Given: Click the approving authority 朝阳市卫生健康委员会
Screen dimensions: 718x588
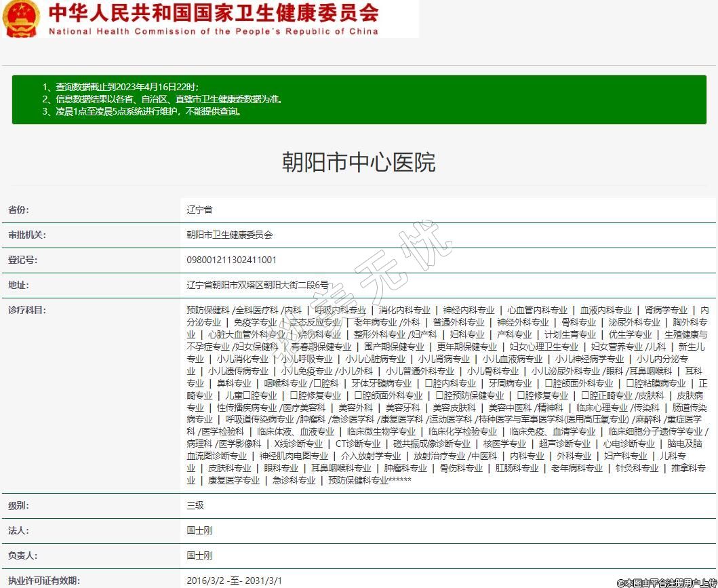Looking at the screenshot, I should coord(229,235).
